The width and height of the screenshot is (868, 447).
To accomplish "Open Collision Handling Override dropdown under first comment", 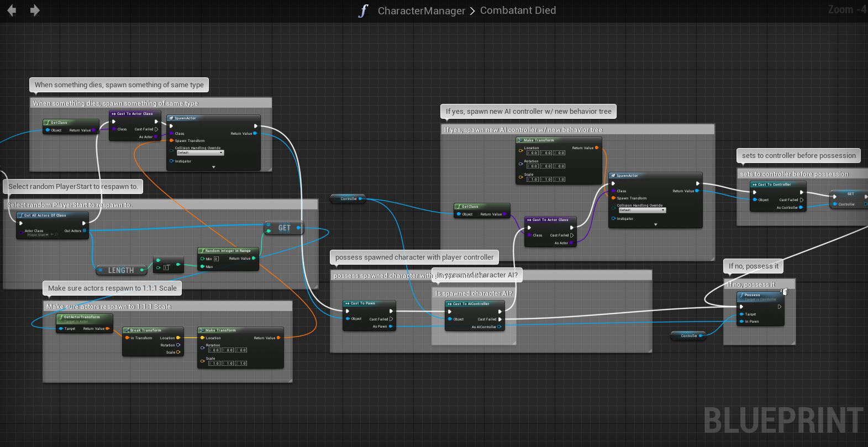I will click(x=199, y=152).
